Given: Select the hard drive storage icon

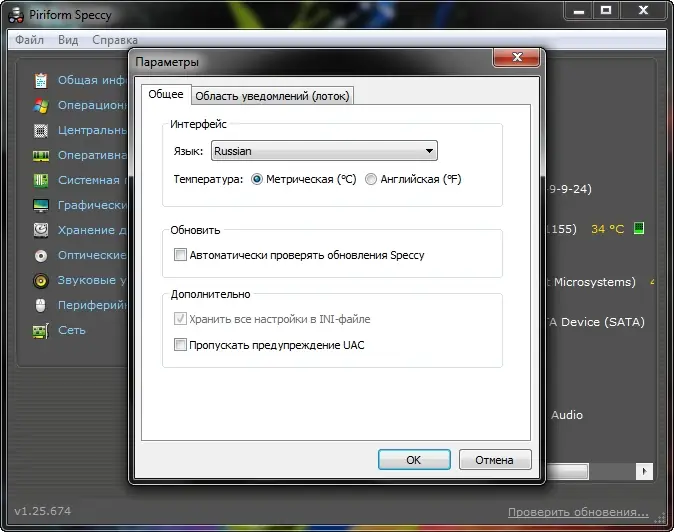Looking at the screenshot, I should click(x=41, y=230).
